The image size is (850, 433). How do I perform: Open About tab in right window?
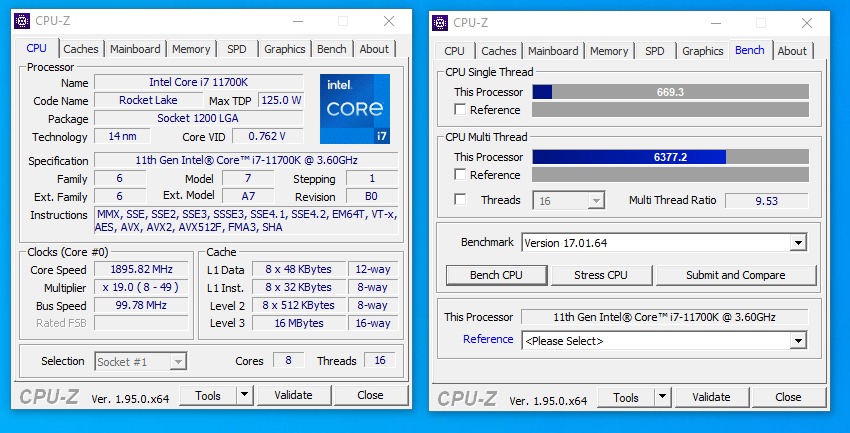click(x=792, y=51)
